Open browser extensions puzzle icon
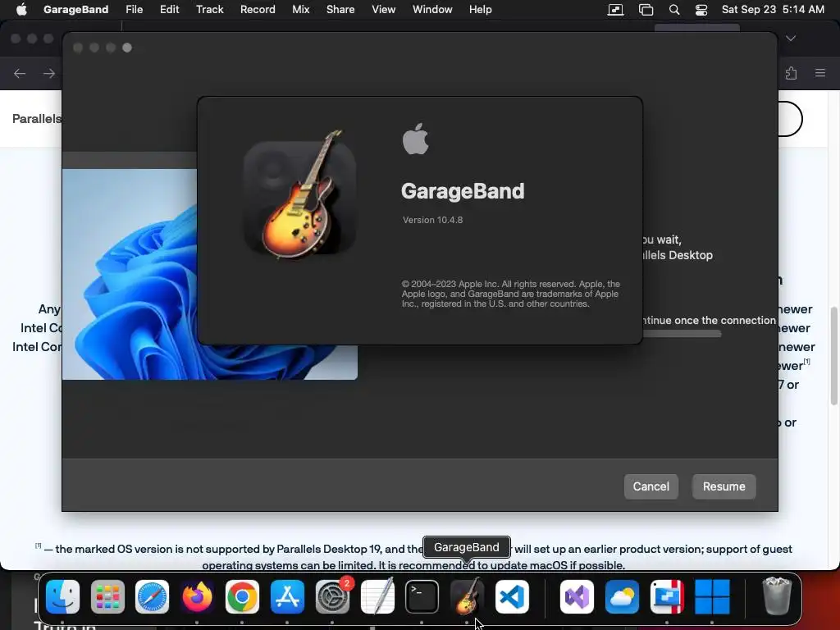This screenshot has height=630, width=840. point(792,73)
